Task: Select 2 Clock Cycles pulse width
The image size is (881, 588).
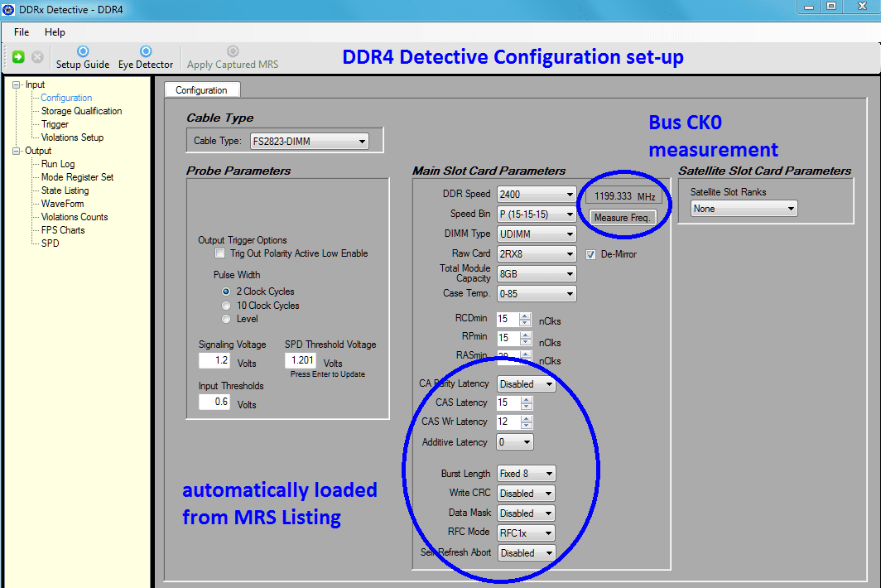Action: (x=226, y=292)
